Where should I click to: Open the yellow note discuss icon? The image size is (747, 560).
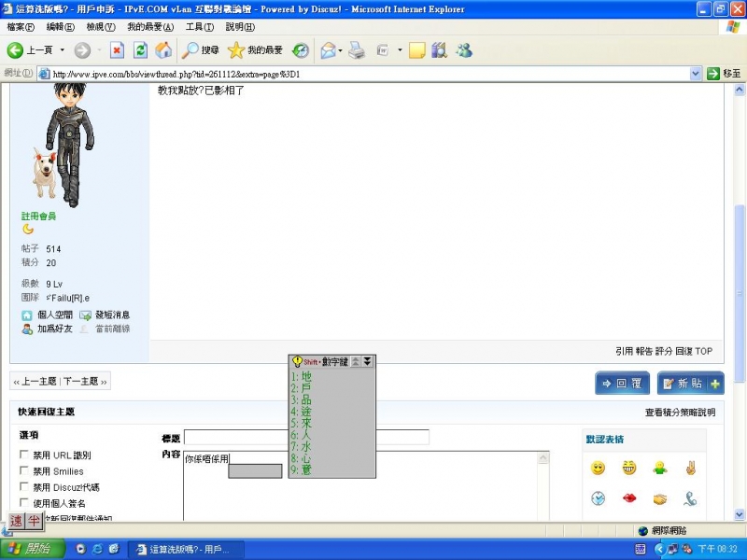pyautogui.click(x=416, y=50)
